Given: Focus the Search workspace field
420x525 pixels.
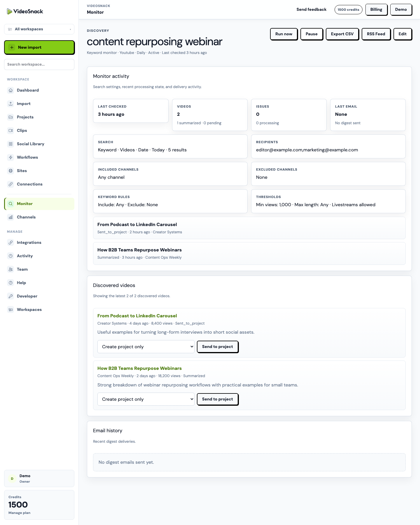Looking at the screenshot, I should (39, 64).
